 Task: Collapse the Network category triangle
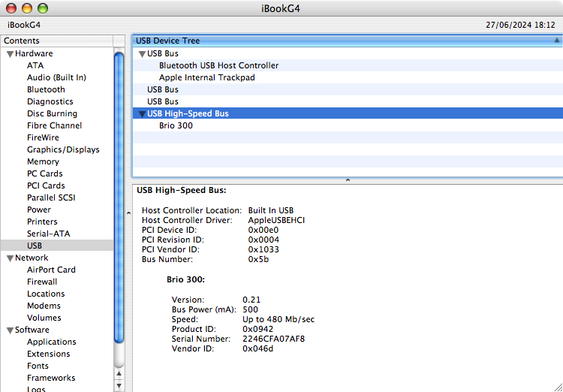pos(11,258)
